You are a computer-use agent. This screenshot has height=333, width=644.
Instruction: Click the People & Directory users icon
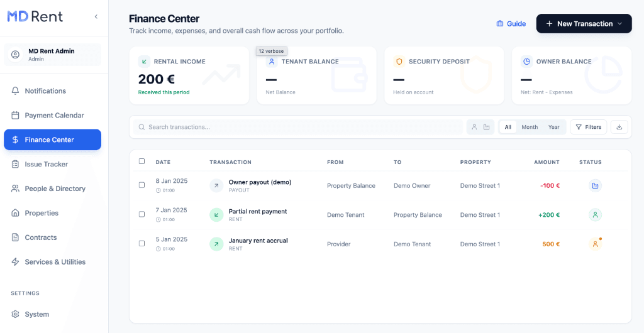point(15,188)
